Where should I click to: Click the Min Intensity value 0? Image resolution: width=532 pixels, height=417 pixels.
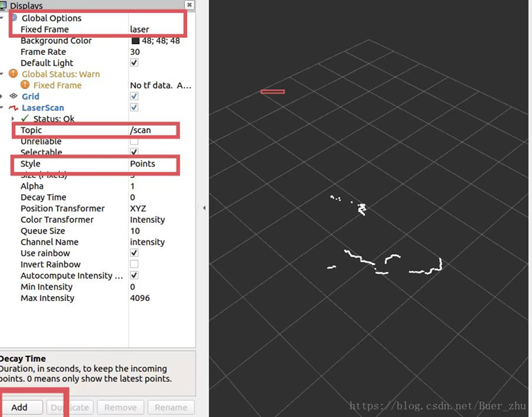point(132,287)
